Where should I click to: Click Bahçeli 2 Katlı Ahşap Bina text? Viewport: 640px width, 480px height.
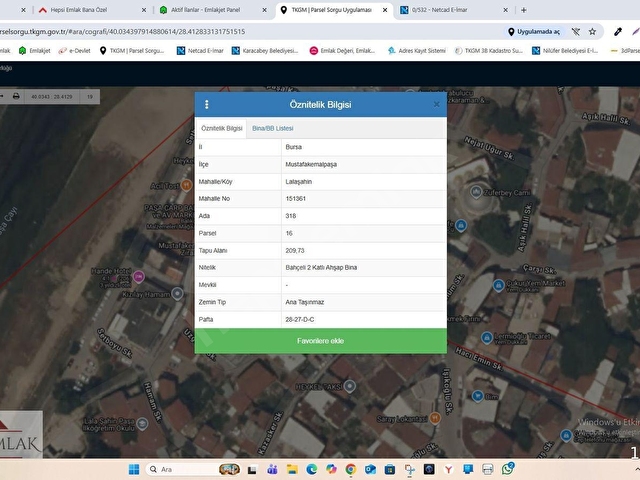[x=321, y=268]
